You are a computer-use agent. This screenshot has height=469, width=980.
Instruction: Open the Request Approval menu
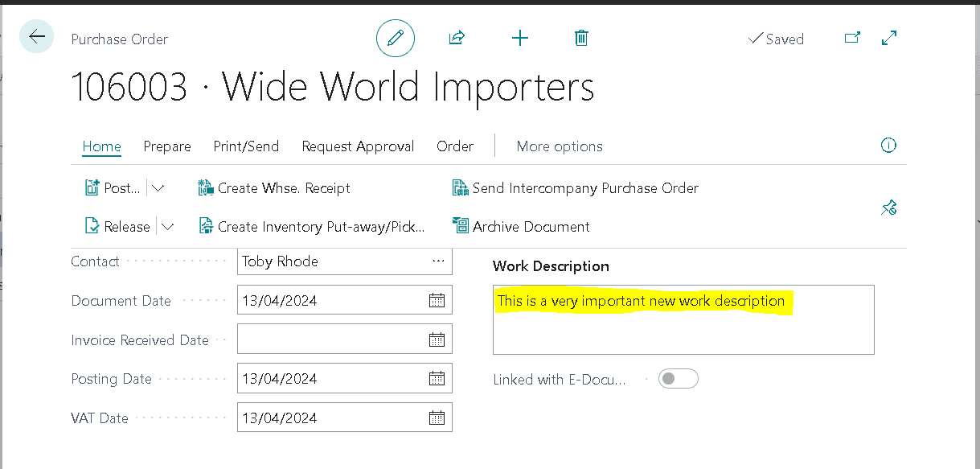[358, 146]
